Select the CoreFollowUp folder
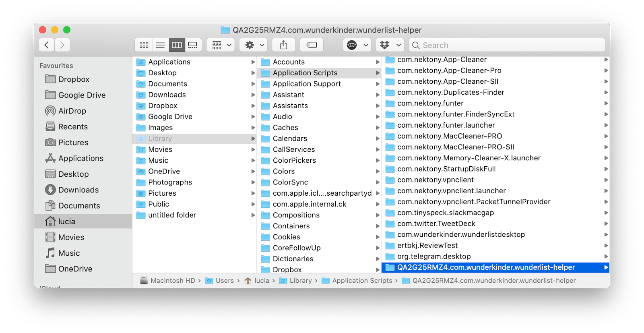 pos(319,248)
